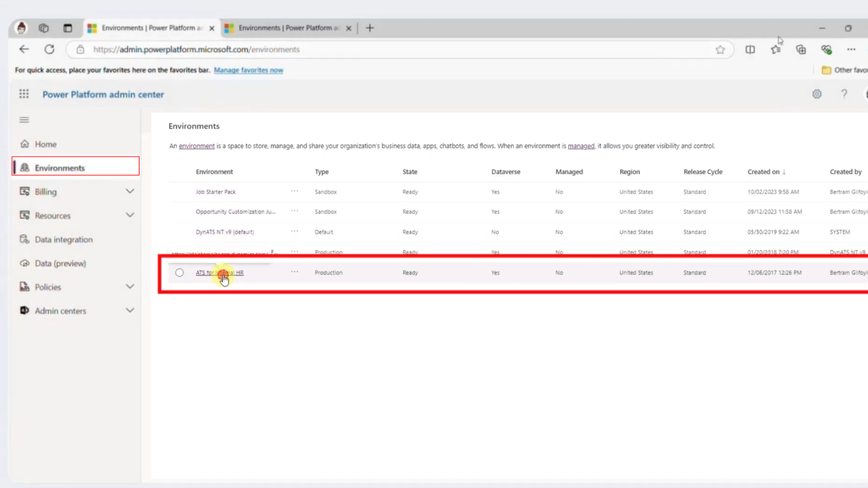Click the 12/06/2017 12:26 PM date cell
This screenshot has height=488, width=868.
coord(774,272)
